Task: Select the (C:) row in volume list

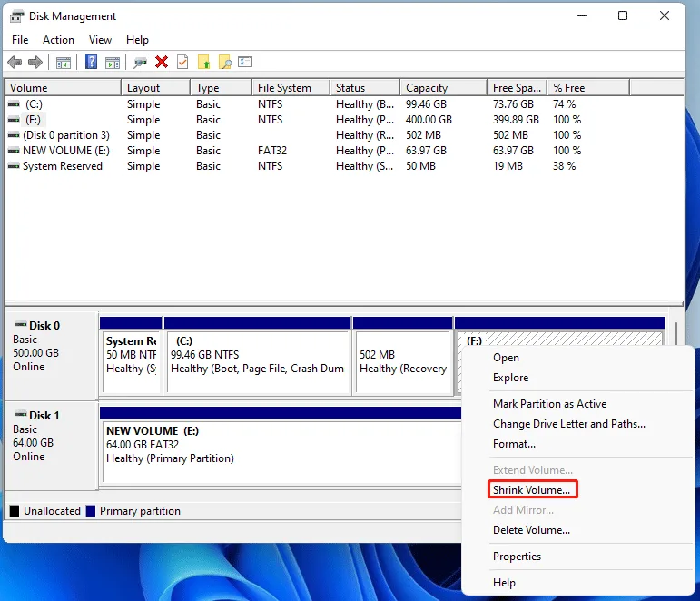Action: tap(34, 104)
